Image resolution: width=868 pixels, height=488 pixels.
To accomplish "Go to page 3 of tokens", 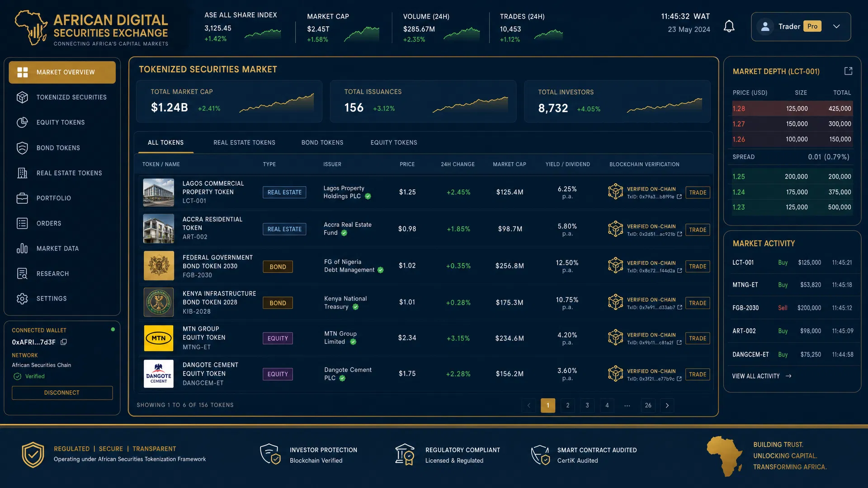I will coord(587,405).
